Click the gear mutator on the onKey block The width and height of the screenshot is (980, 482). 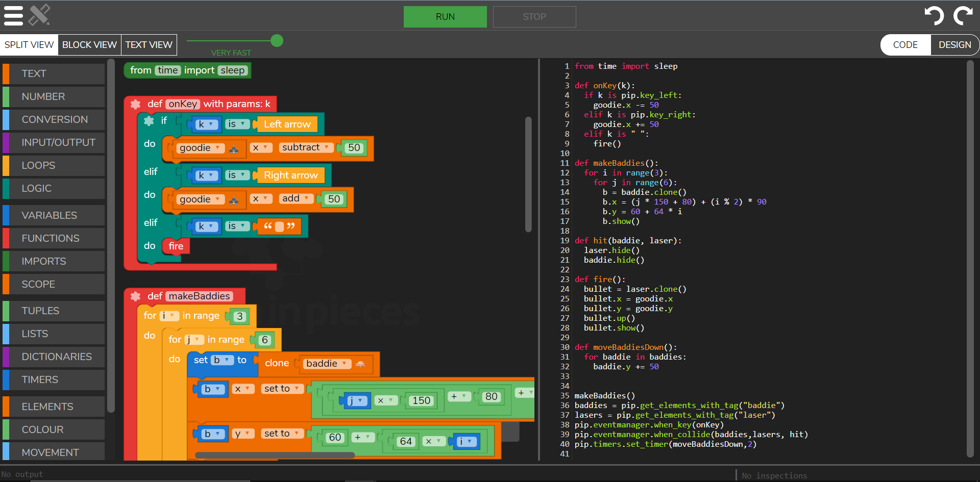click(135, 104)
